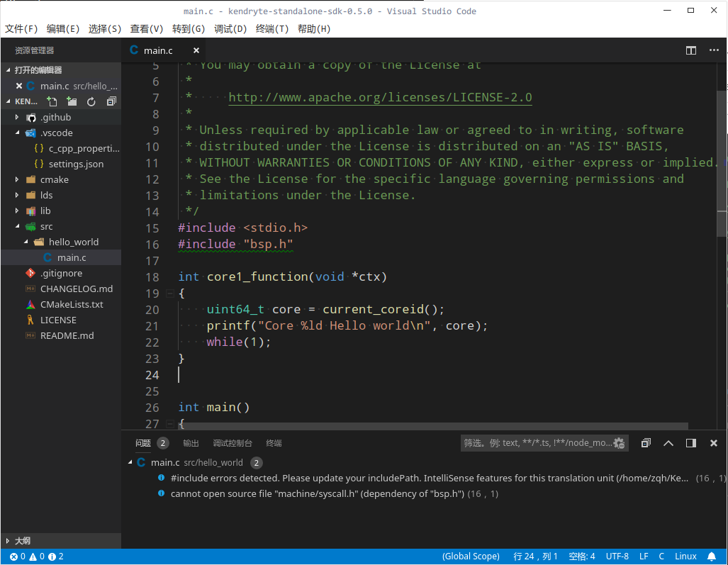
Task: Toggle the panel position to the side
Action: 691,443
